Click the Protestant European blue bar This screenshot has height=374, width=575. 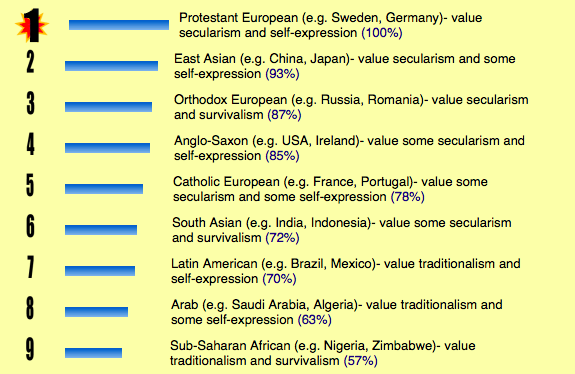pyautogui.click(x=119, y=25)
